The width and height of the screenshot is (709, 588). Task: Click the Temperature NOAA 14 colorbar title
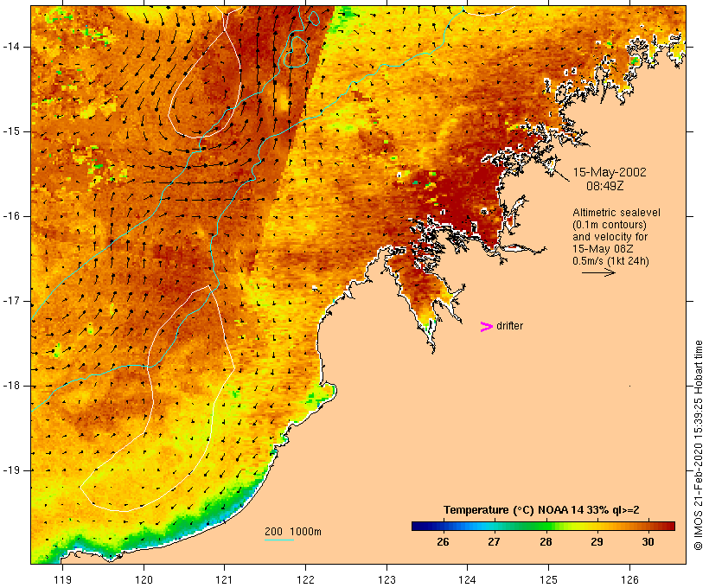point(541,510)
